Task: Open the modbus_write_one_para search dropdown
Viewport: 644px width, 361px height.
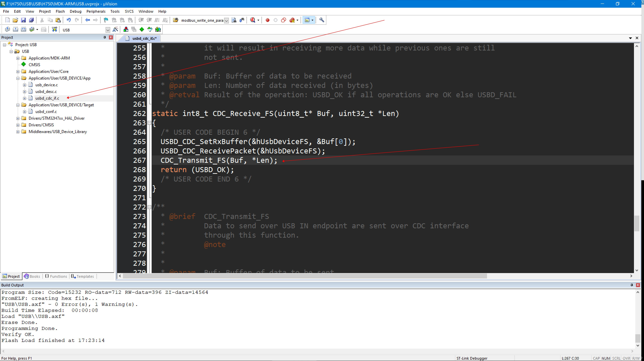Action: click(226, 21)
